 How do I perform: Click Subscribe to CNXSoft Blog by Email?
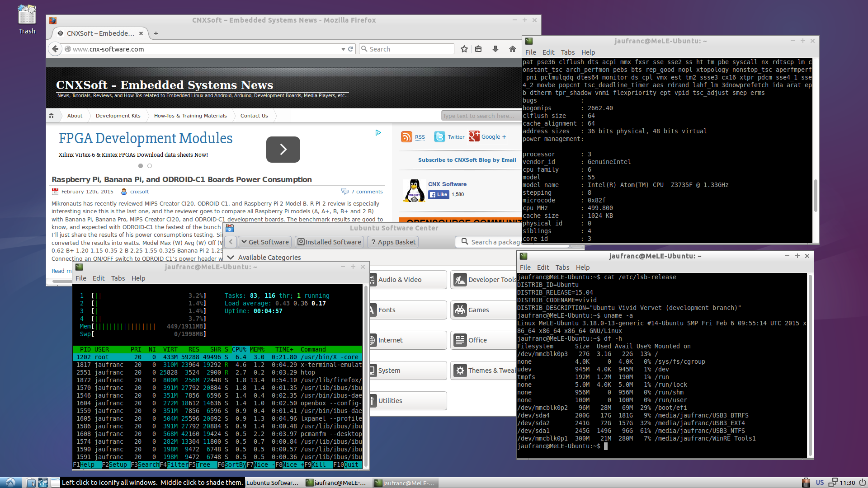[x=467, y=160]
